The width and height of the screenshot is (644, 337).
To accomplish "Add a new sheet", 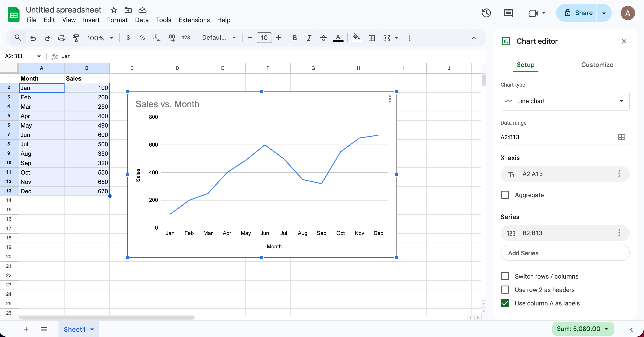I will click(x=26, y=329).
